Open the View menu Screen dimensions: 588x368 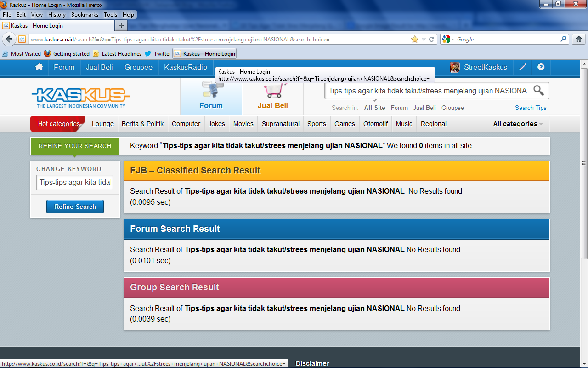tap(37, 15)
